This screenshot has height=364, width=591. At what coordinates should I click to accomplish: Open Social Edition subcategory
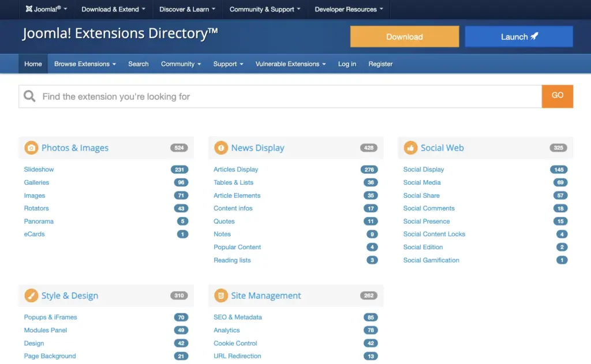tap(423, 247)
